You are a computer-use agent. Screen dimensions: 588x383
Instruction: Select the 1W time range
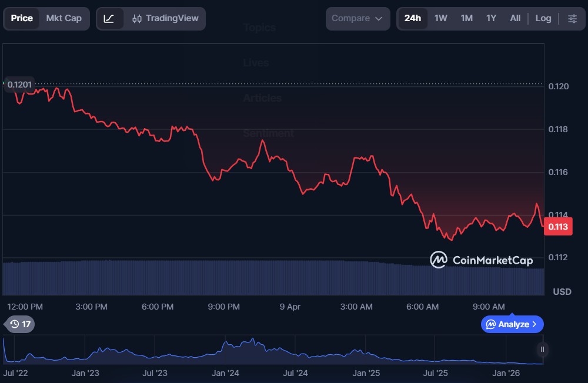tap(441, 18)
